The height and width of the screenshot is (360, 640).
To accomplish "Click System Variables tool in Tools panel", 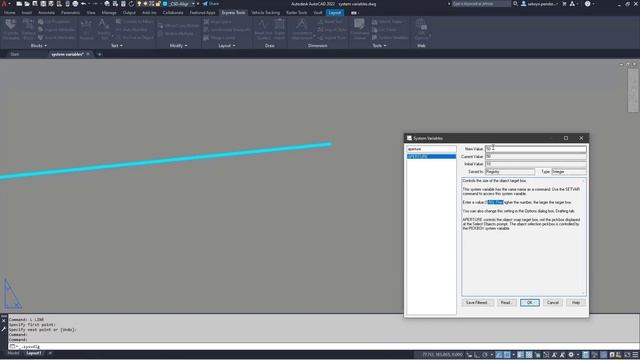I will [x=389, y=38].
